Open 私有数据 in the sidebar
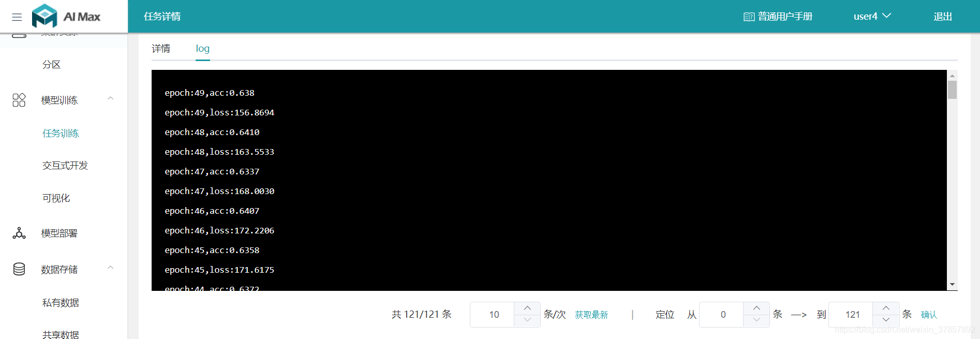980x339 pixels. [61, 303]
